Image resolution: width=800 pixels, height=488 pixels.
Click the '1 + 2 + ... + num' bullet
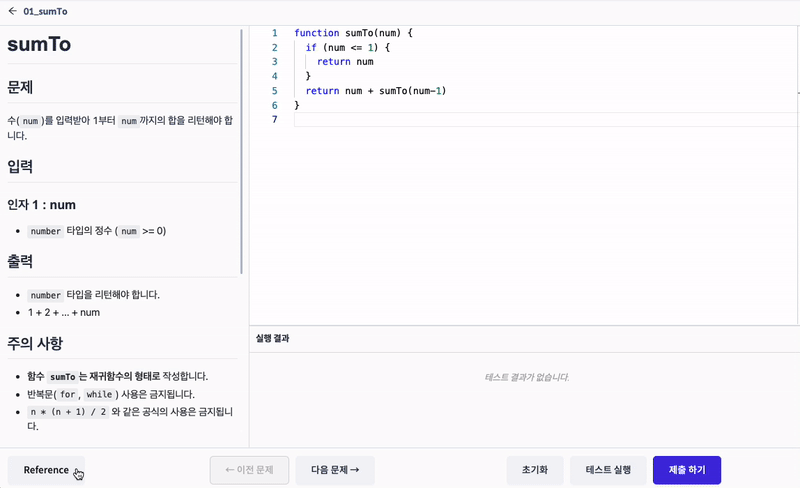(x=64, y=312)
